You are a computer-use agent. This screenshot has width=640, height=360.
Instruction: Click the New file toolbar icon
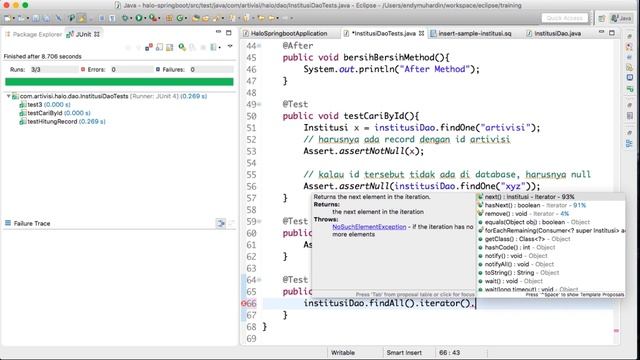click(7, 18)
